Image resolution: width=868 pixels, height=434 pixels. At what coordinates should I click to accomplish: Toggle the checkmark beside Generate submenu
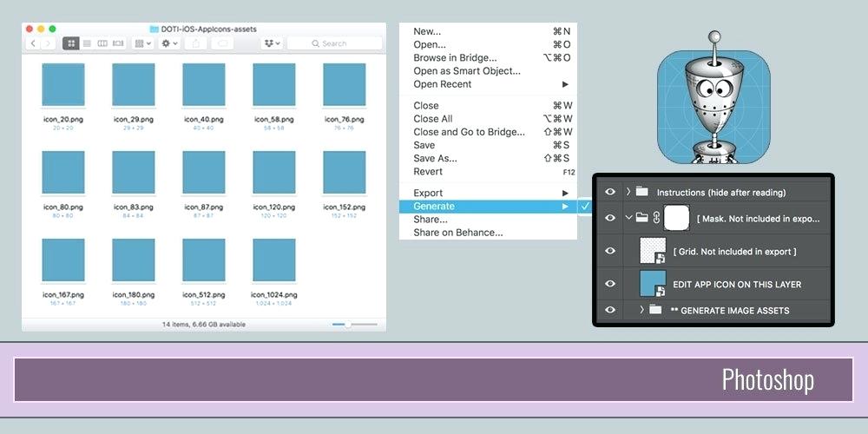(586, 206)
